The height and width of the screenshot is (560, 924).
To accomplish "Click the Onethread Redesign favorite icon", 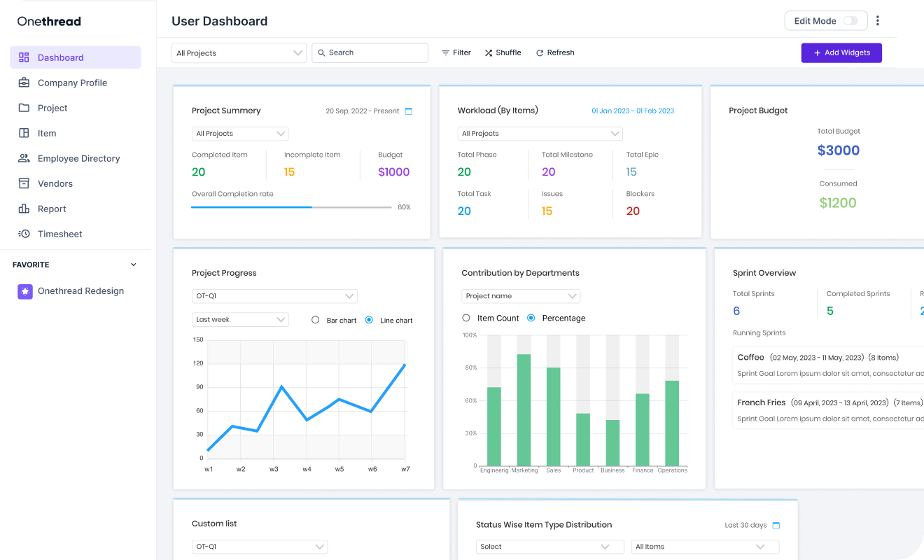I will (x=25, y=291).
